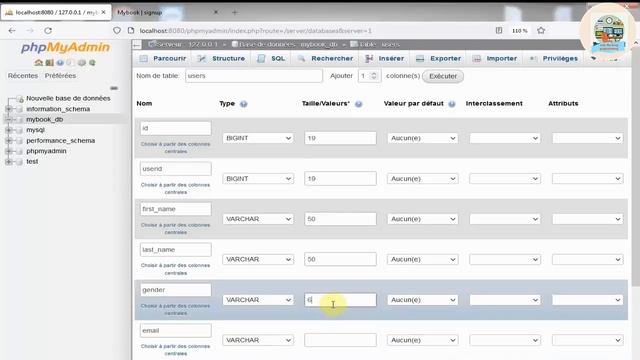Open the Insérer tab
640x360 pixels.
tap(385, 58)
